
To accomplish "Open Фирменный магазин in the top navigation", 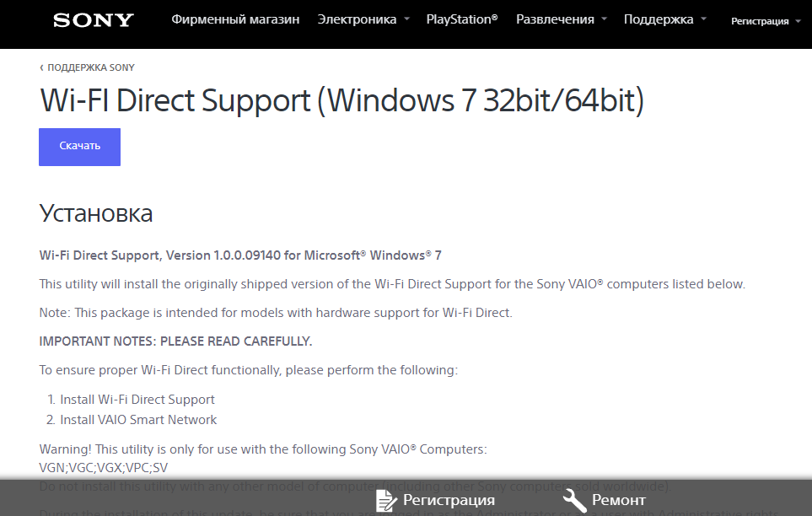I will [235, 19].
